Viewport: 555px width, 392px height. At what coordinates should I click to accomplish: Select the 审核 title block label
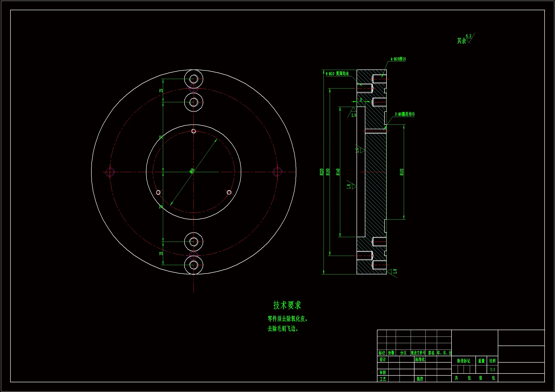click(383, 373)
